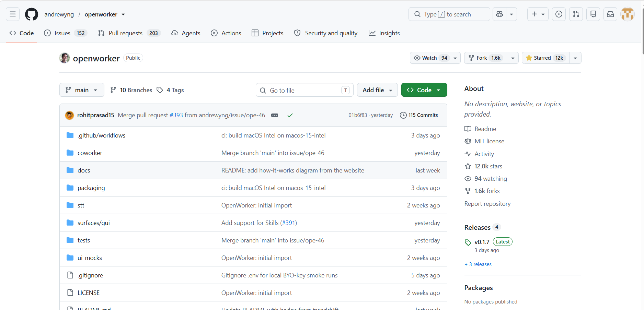Open the openworker repository switcher caret
This screenshot has width=644, height=310.
pos(123,14)
